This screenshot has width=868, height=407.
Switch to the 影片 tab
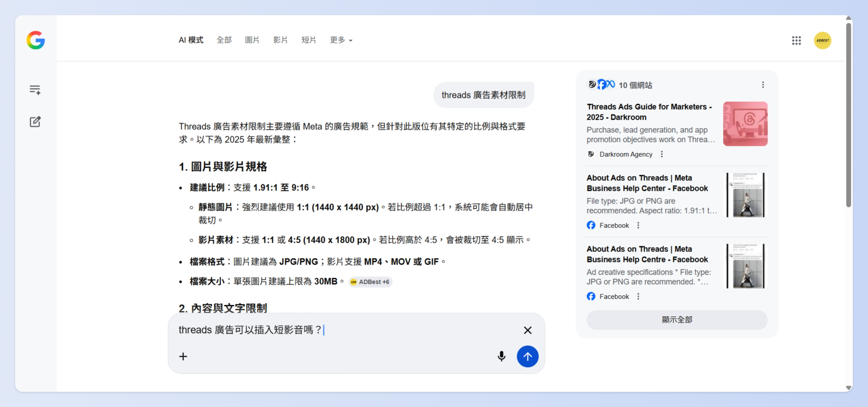coord(281,40)
